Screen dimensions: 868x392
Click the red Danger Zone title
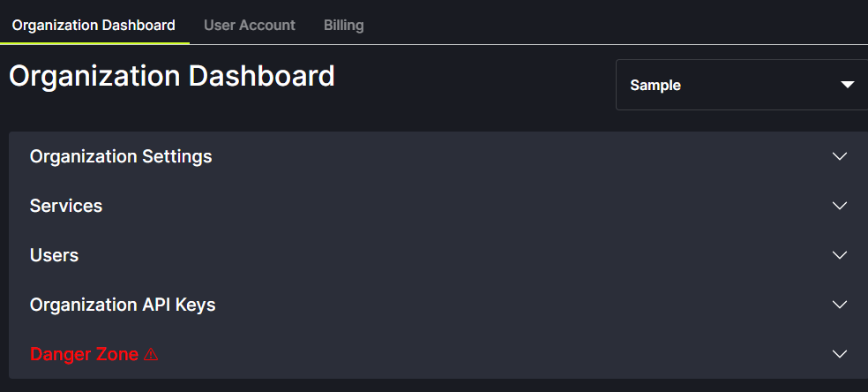(x=84, y=354)
